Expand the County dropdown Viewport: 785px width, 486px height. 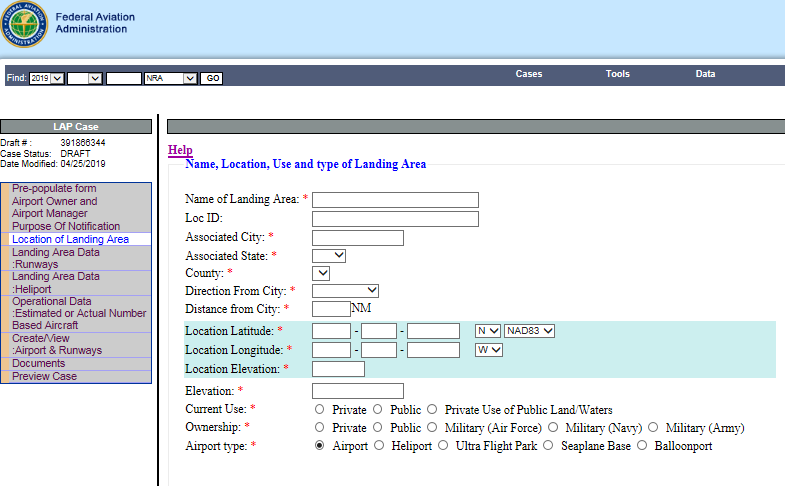tap(321, 273)
